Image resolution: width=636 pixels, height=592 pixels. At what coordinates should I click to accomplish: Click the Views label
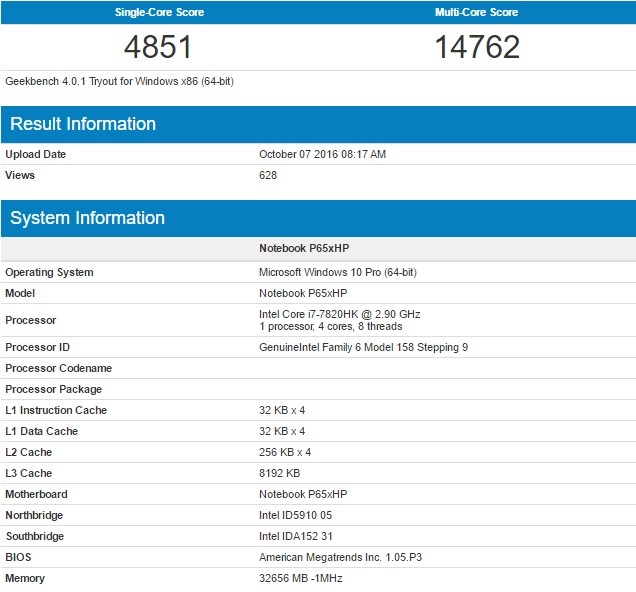(20, 175)
